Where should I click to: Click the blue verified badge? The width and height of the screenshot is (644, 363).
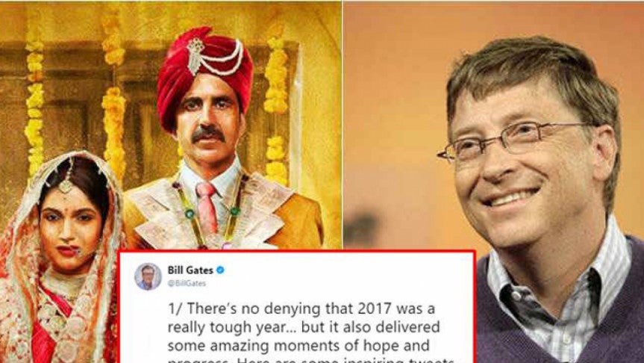(220, 270)
